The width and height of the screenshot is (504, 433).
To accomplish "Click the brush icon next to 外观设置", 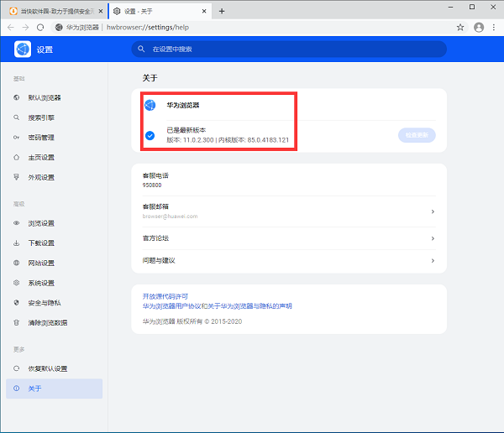I will [x=17, y=177].
